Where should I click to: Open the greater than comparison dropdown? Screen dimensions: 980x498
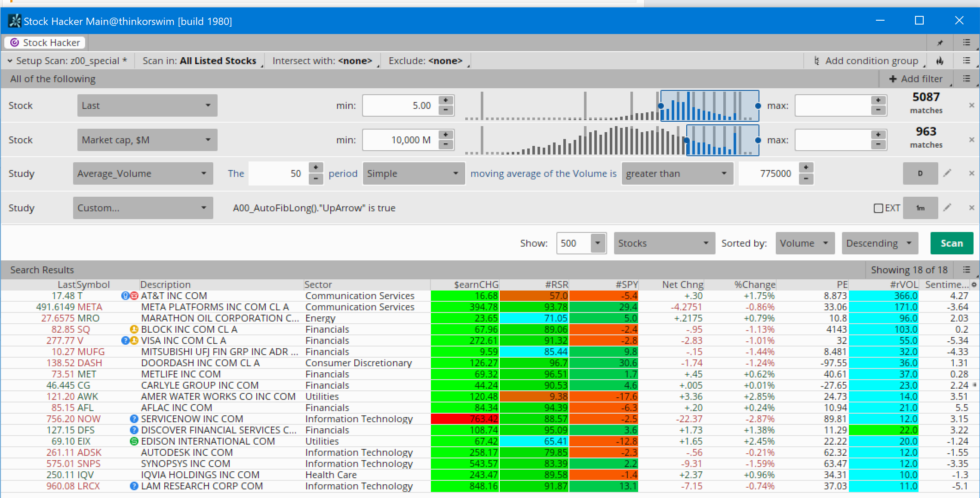pyautogui.click(x=677, y=173)
